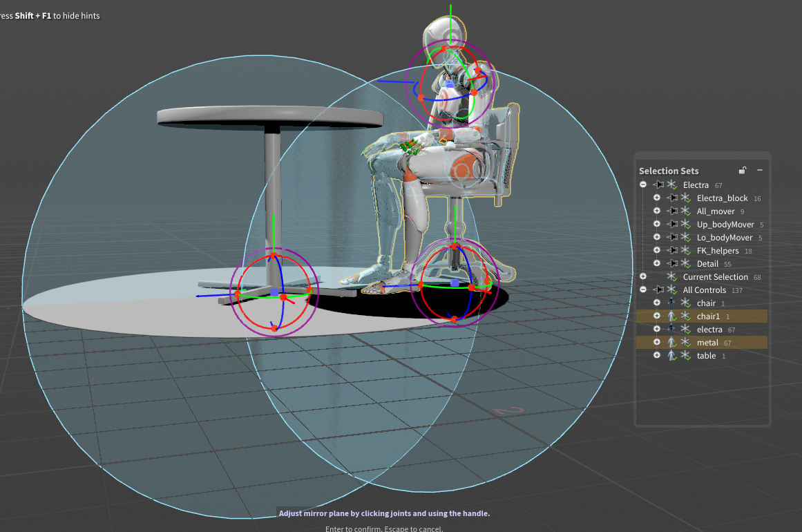Select the All Controls label
The image size is (802, 532).
[705, 290]
